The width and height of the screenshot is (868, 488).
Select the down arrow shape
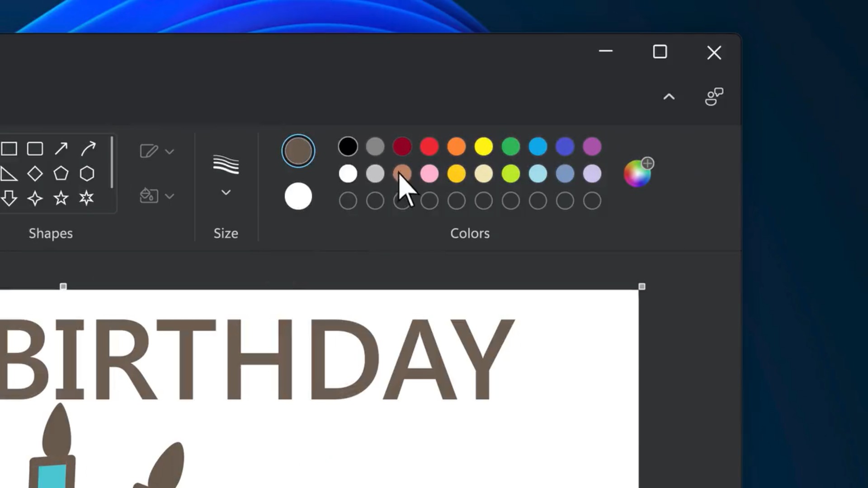click(x=9, y=198)
